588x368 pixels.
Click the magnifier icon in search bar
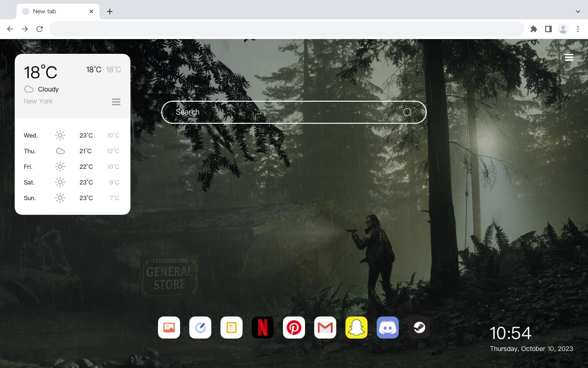pos(407,112)
